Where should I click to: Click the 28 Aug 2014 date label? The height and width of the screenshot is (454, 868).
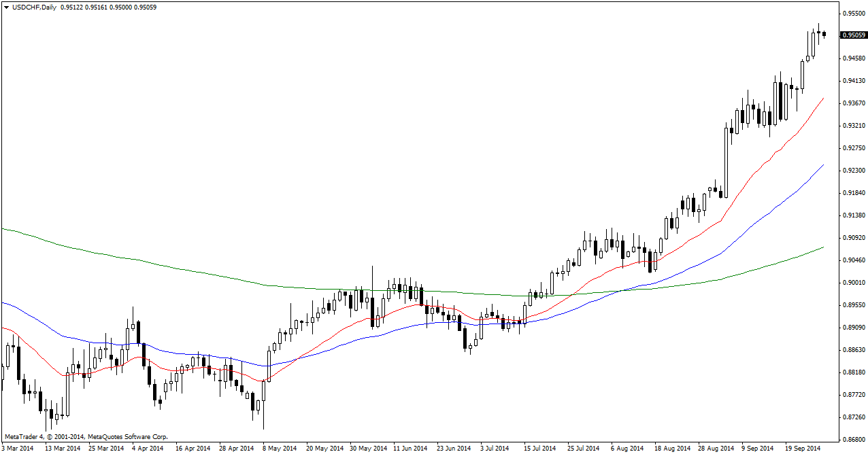point(715,449)
